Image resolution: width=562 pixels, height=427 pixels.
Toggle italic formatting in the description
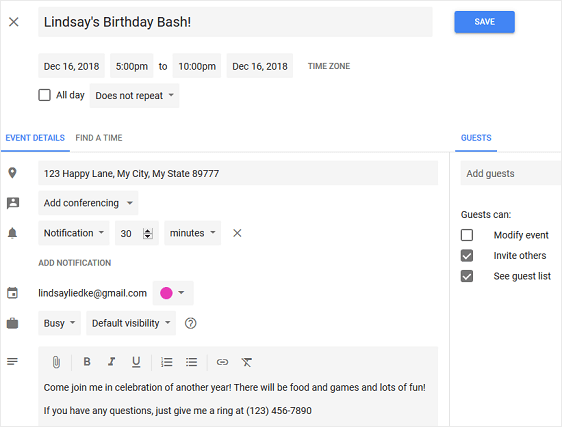click(111, 361)
